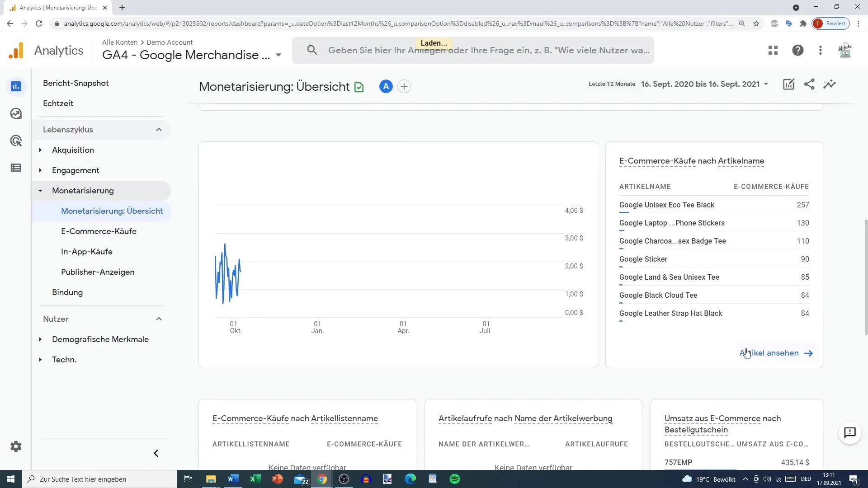Open Spotify from the taskbar
This screenshot has width=868, height=488.
[x=455, y=479]
